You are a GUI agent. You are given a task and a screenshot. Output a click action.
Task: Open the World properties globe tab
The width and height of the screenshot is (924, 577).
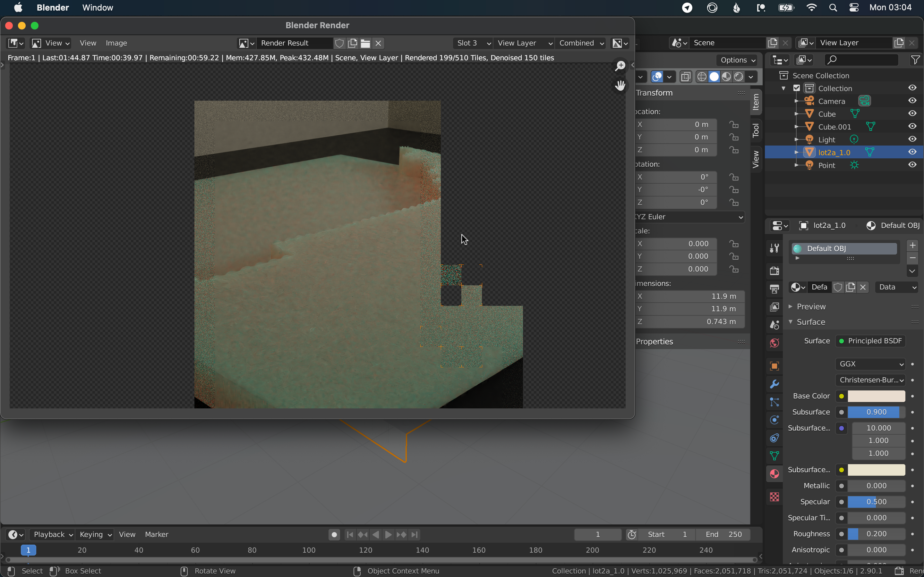(x=774, y=343)
